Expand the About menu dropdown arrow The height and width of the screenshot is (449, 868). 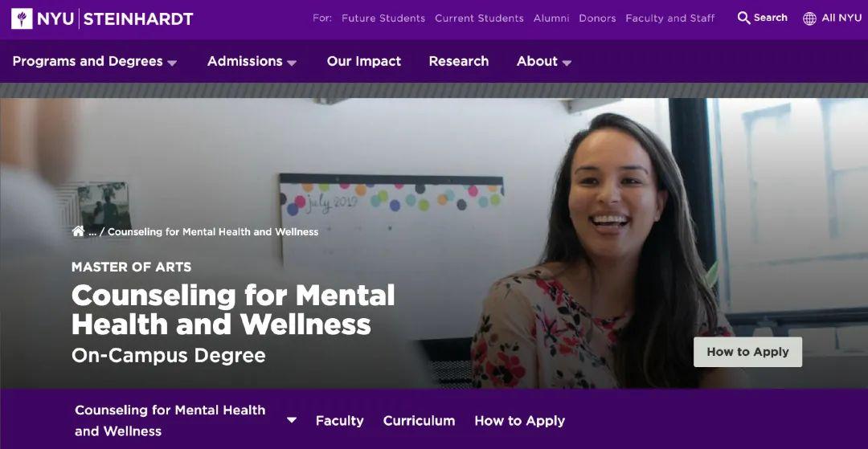tap(567, 63)
